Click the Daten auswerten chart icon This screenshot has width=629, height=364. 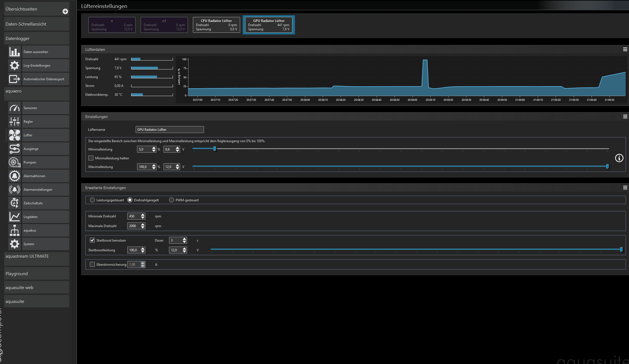[14, 52]
